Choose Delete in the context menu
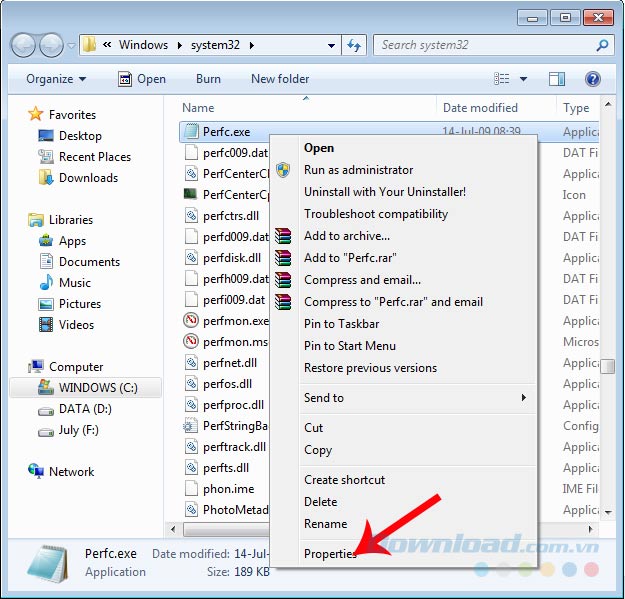Image resolution: width=625 pixels, height=599 pixels. point(320,501)
